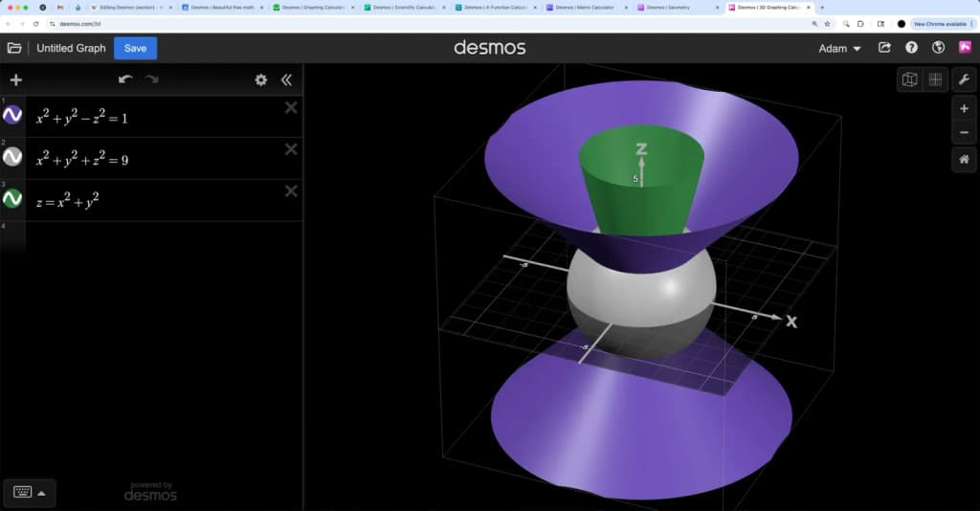Screen dimensions: 980x511
Task: Switch to Desmos Graphing Calculator tab
Action: pyautogui.click(x=311, y=8)
